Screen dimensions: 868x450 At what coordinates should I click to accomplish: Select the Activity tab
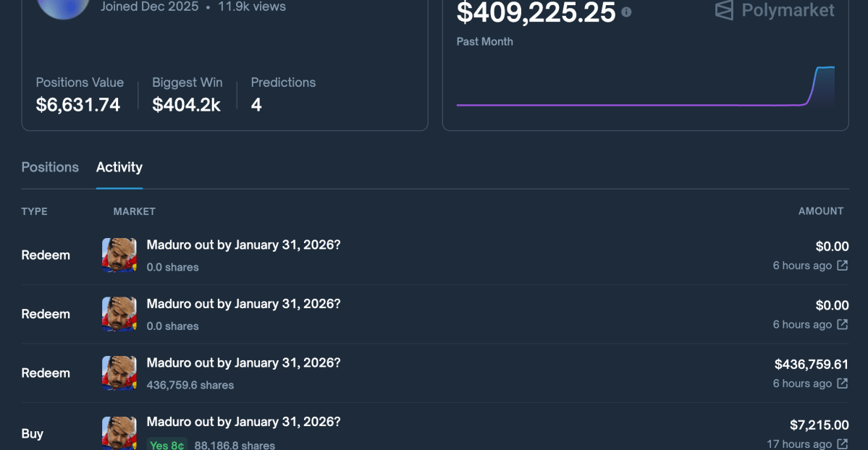coord(119,167)
